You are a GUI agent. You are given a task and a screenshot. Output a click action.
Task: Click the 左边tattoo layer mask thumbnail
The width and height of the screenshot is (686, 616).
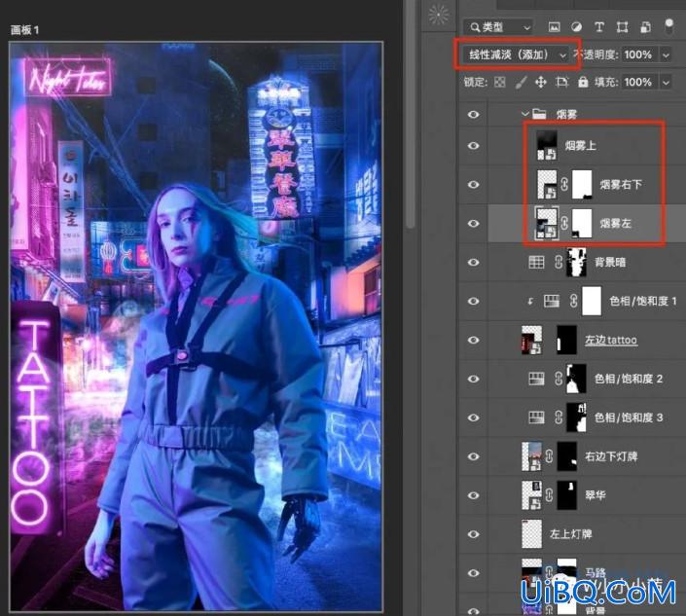point(567,340)
